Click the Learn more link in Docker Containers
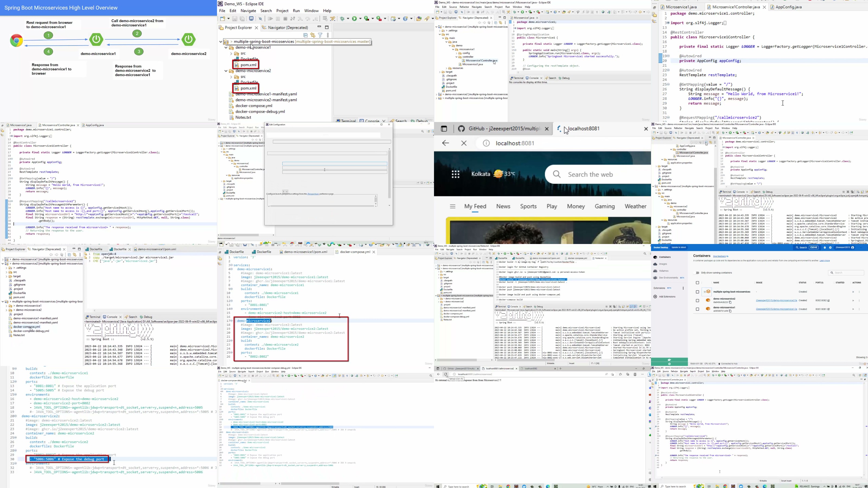Screen dimensions: 868x488 click(825, 261)
